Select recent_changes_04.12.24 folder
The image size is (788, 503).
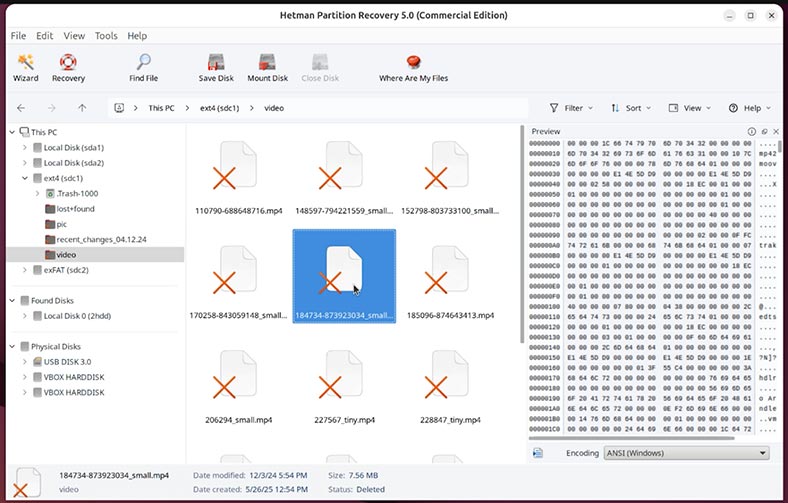tap(96, 240)
